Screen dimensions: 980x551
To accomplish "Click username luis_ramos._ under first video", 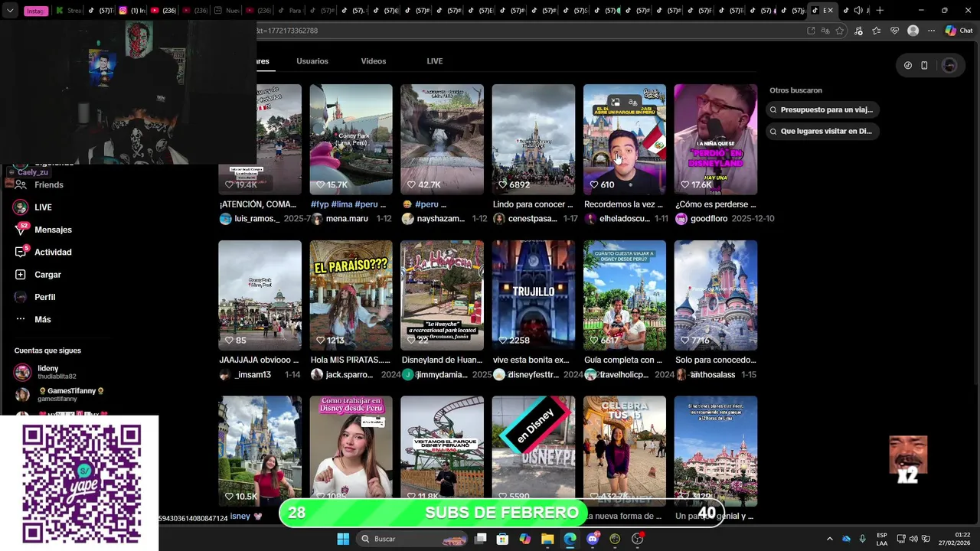I will tap(257, 219).
